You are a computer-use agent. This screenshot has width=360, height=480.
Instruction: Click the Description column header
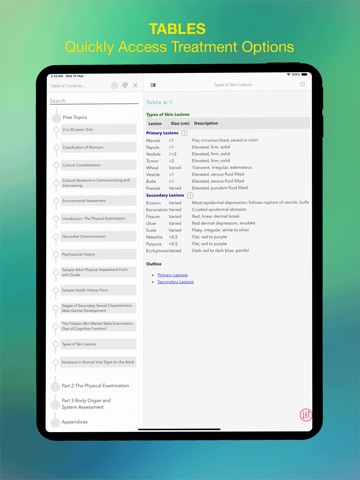(x=206, y=123)
